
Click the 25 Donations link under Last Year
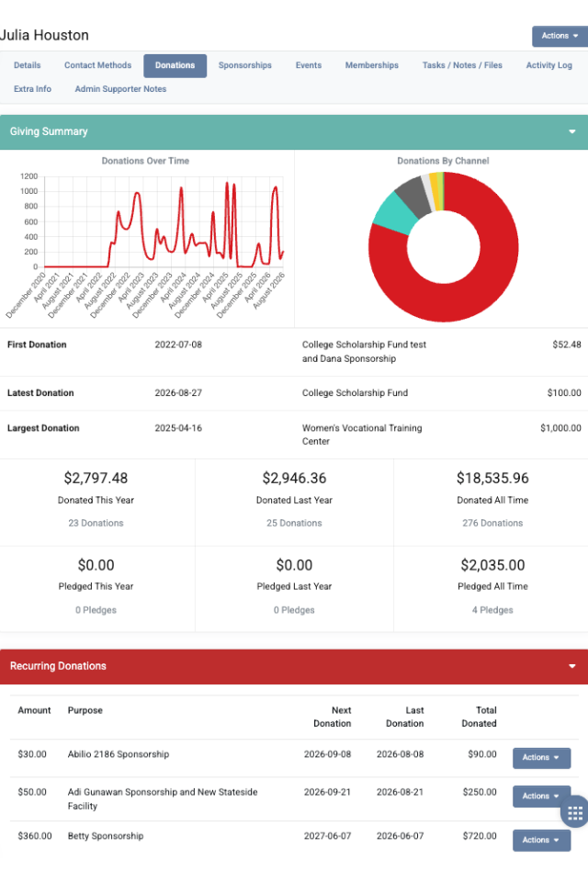294,523
